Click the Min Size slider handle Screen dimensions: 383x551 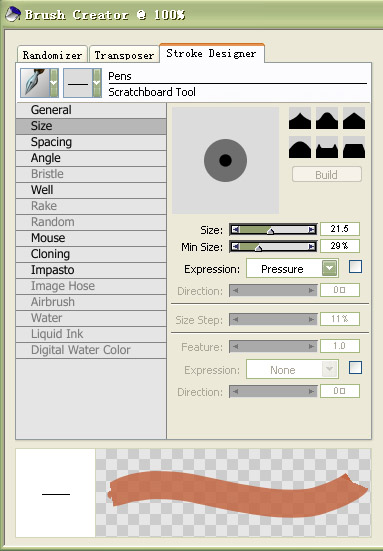pyautogui.click(x=258, y=248)
